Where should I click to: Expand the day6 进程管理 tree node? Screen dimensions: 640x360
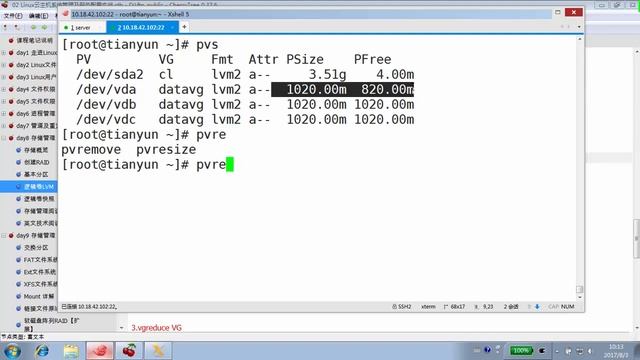(x=4, y=113)
